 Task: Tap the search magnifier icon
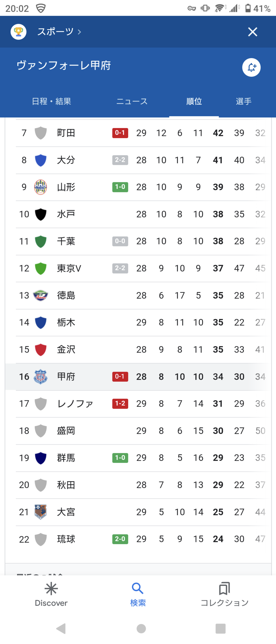[x=138, y=588]
